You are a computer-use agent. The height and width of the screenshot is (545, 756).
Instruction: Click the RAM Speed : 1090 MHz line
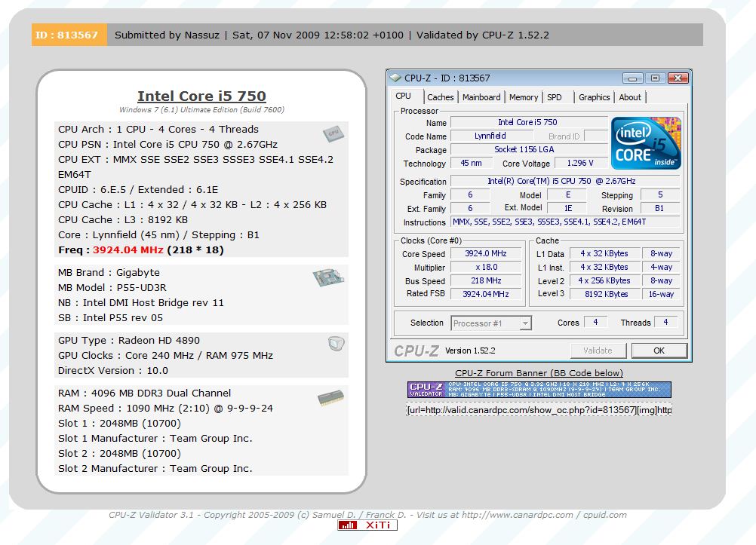point(165,408)
